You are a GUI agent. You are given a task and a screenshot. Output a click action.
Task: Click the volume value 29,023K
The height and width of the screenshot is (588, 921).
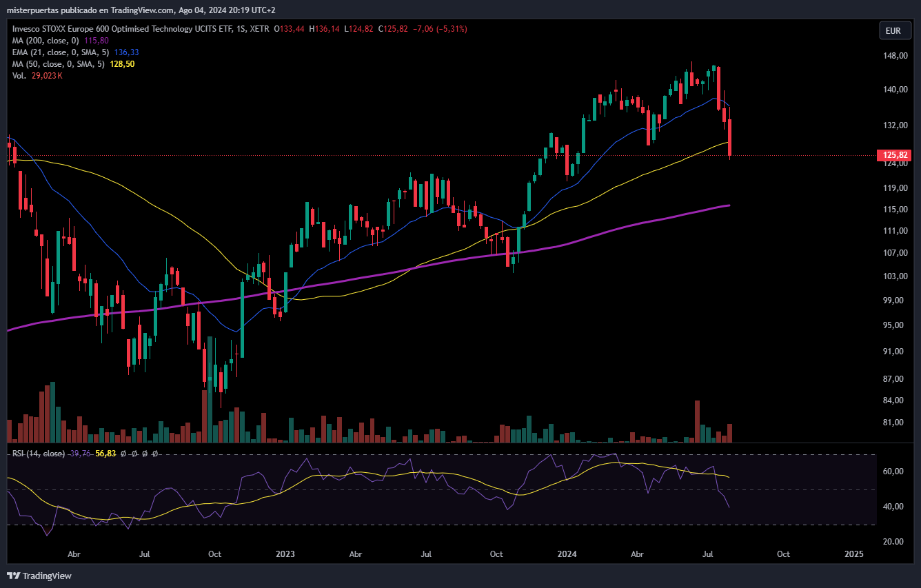48,75
